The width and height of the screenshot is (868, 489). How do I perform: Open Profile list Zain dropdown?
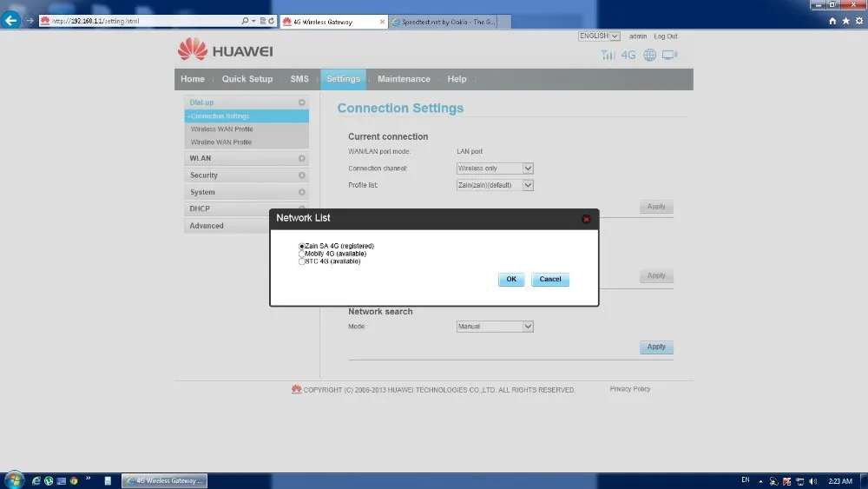pos(495,185)
